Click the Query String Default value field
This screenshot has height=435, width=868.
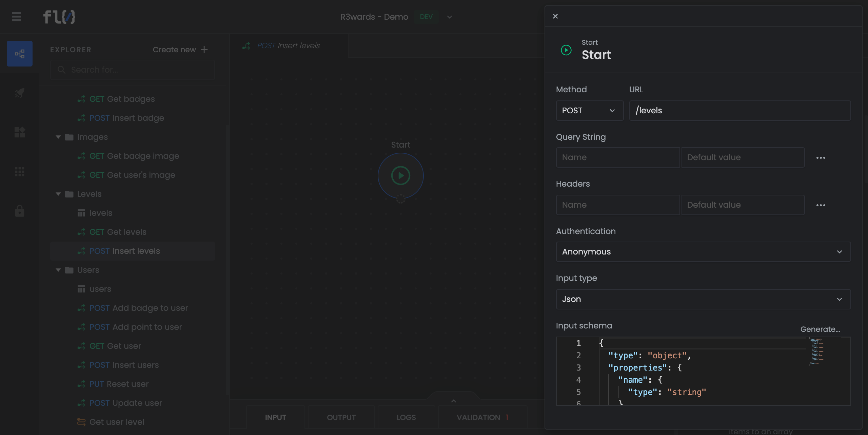(x=743, y=157)
